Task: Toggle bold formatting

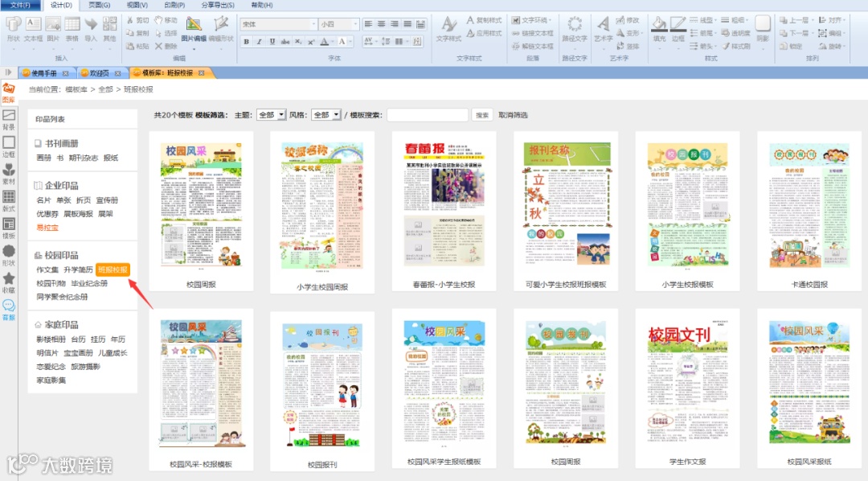Action: coord(246,42)
